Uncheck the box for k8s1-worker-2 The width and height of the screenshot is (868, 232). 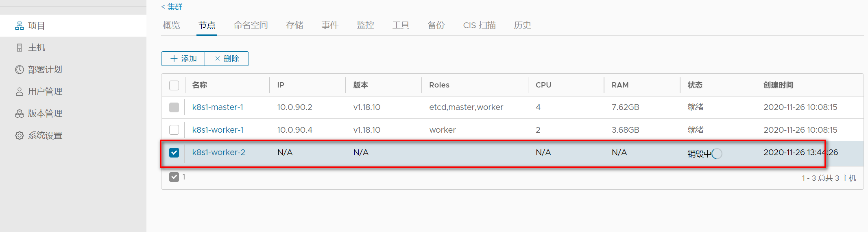coord(174,152)
